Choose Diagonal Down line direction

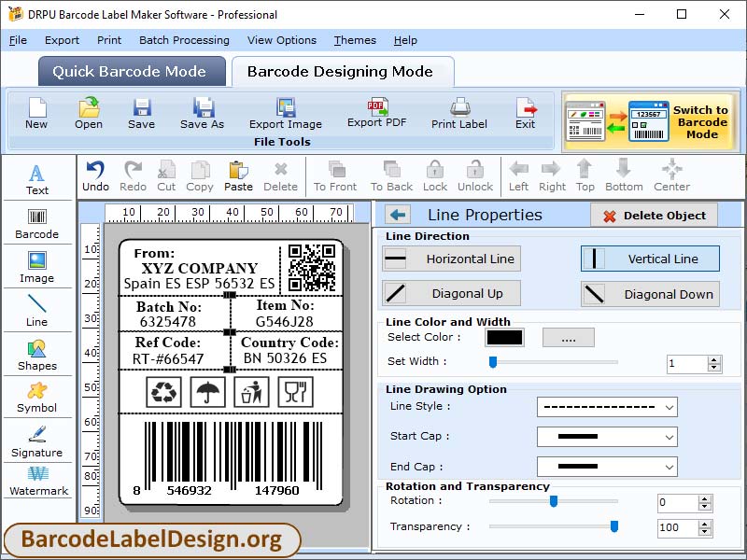[650, 294]
